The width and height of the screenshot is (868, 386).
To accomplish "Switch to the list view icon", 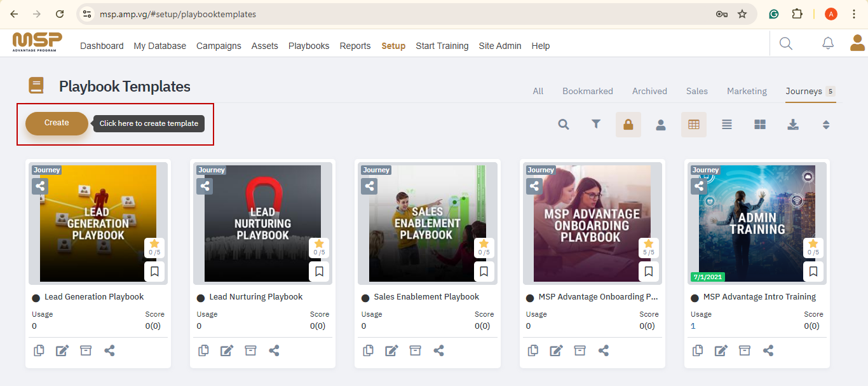I will 727,125.
